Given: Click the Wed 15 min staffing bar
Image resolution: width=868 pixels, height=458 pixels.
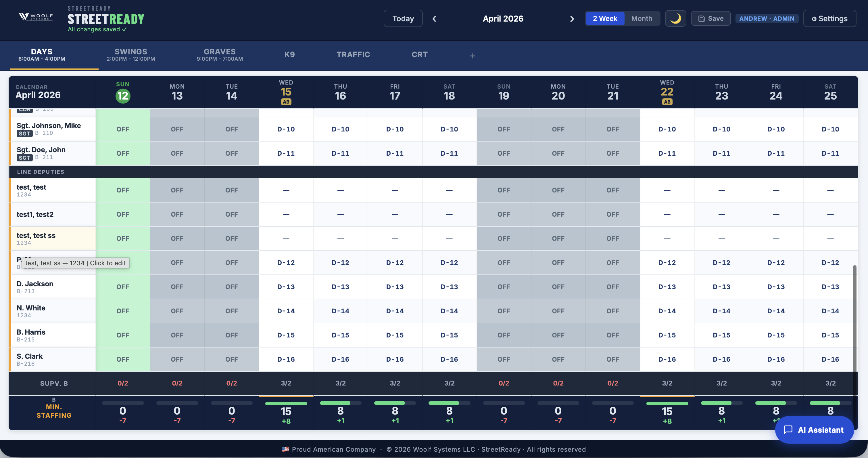Looking at the screenshot, I should (x=286, y=403).
